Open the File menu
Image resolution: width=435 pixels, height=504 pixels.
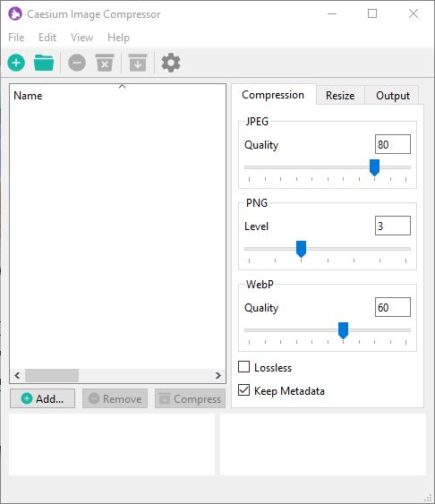click(x=16, y=38)
